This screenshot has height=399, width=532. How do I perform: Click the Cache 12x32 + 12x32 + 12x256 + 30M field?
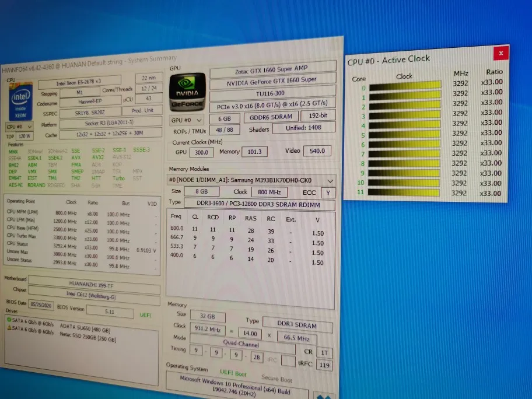111,134
